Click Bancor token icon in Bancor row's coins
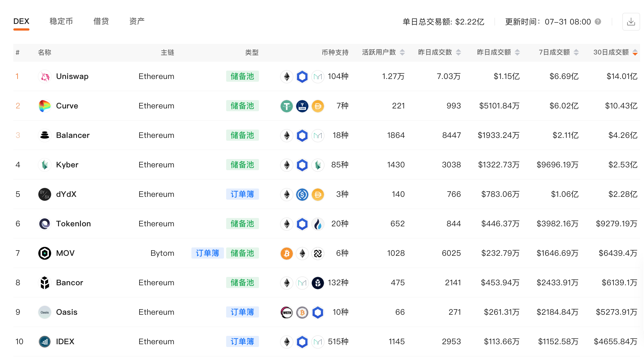The image size is (644, 357). (x=318, y=283)
